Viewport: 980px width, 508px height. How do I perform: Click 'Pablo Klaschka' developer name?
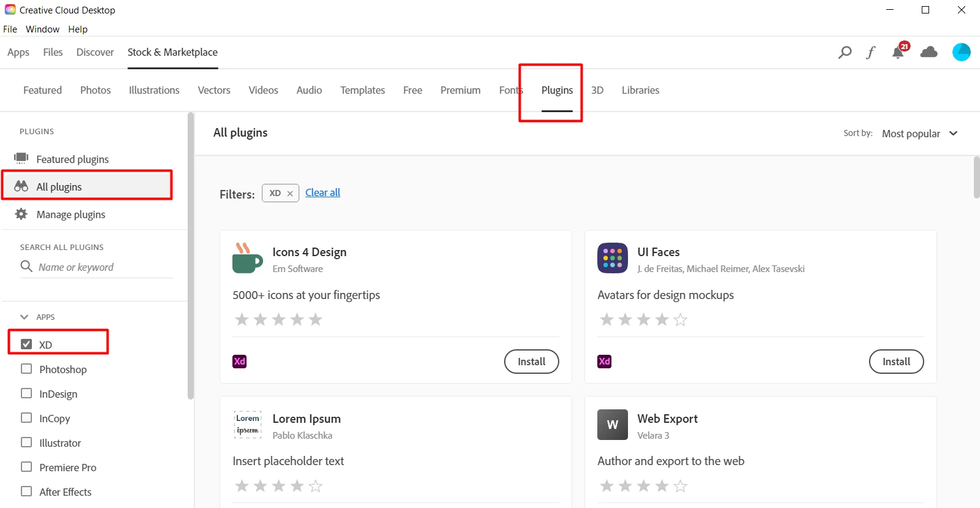pos(302,435)
